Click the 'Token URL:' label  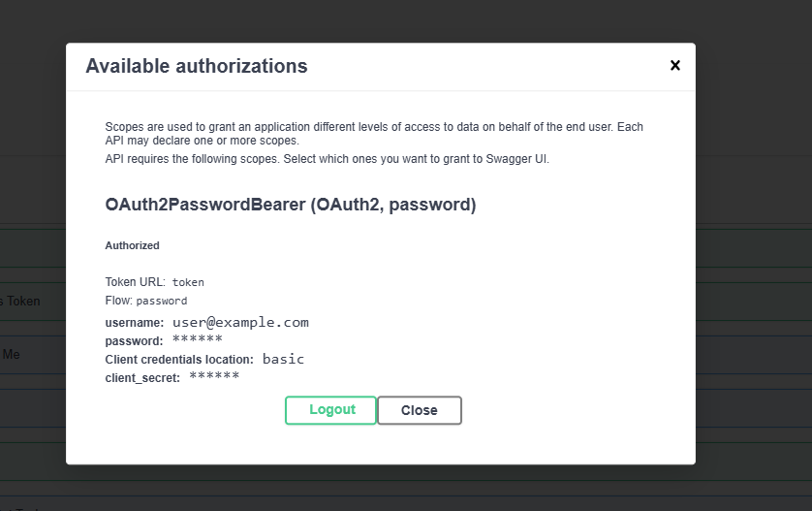pos(136,282)
